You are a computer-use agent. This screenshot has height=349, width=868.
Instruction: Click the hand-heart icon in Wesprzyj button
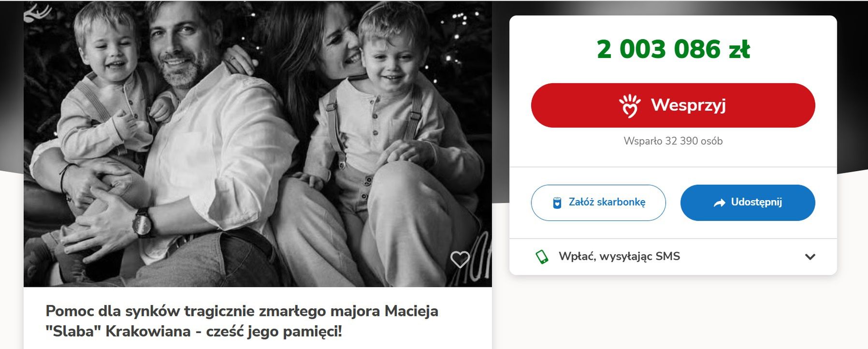630,106
